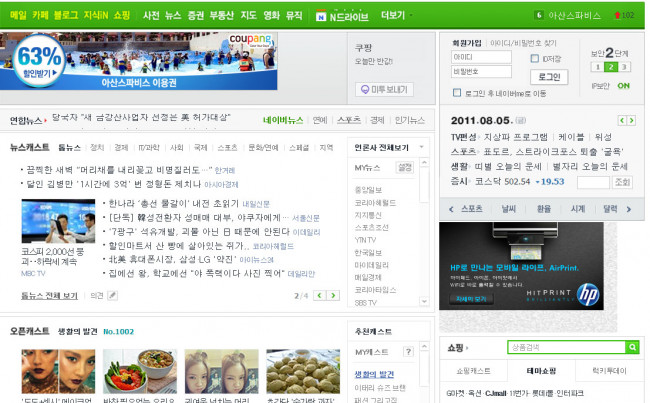Open 쇼핑 section arrow link

coord(458,348)
